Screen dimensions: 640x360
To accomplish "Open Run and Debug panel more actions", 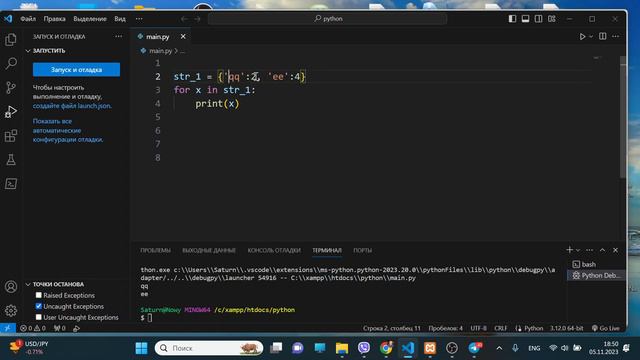I will point(118,36).
